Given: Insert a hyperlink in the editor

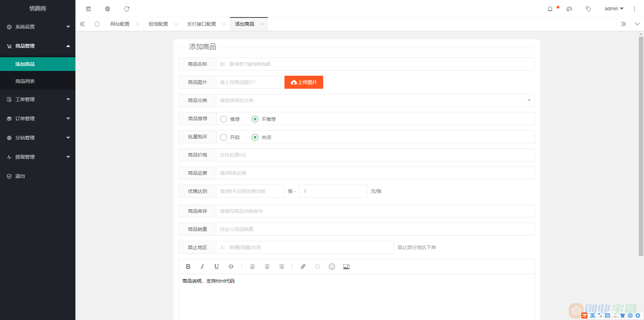Looking at the screenshot, I should click(x=303, y=266).
